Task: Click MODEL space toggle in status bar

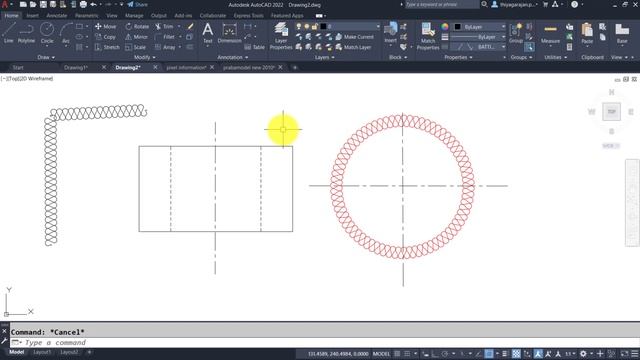Action: tap(381, 354)
